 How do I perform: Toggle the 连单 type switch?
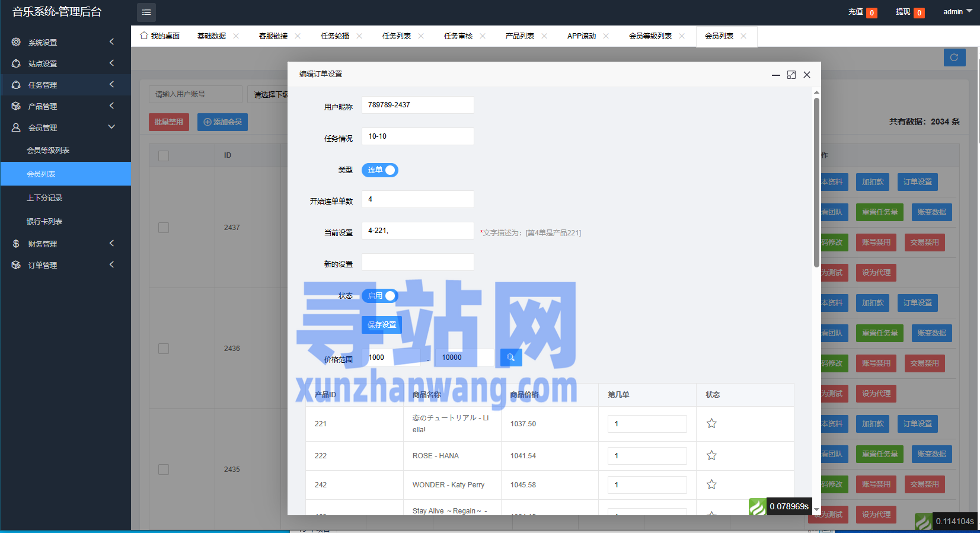[x=380, y=170]
